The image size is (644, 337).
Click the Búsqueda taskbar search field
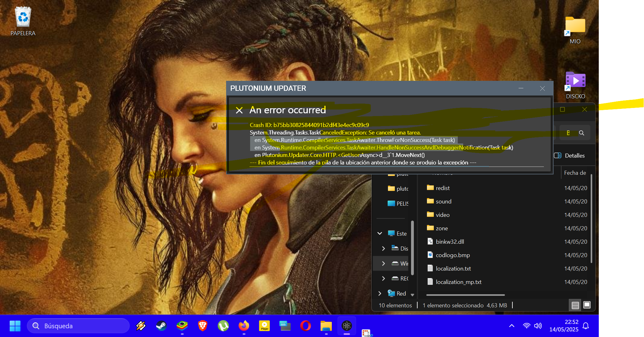pyautogui.click(x=78, y=326)
